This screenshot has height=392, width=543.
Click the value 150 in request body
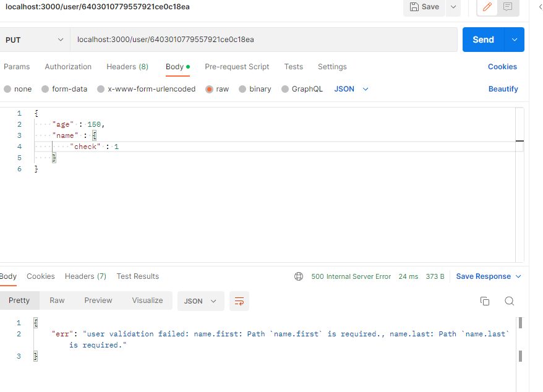94,124
